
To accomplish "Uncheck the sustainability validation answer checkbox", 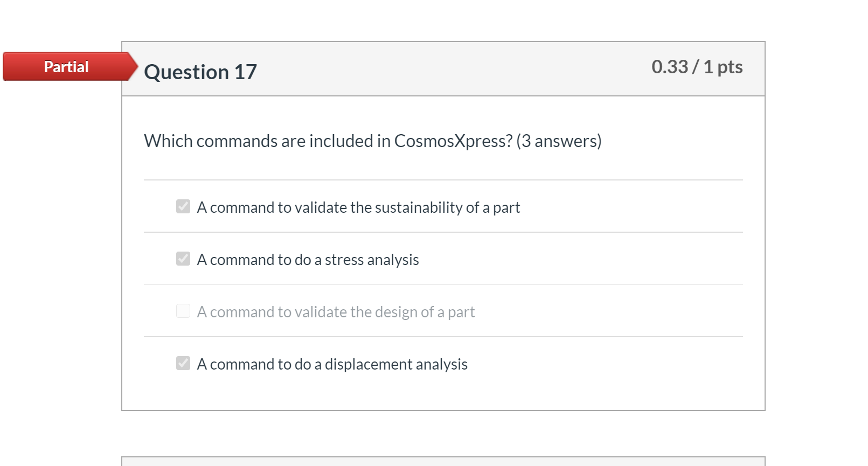I will point(183,207).
